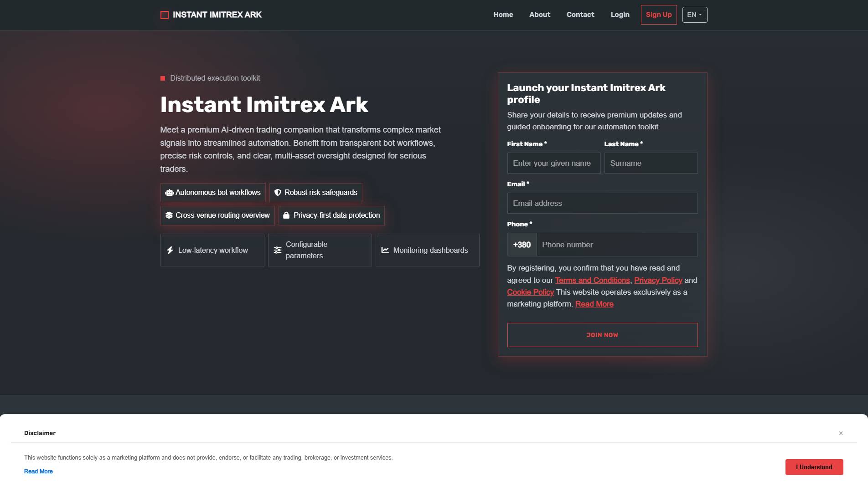Click the Disclaimer title text

coord(40,433)
